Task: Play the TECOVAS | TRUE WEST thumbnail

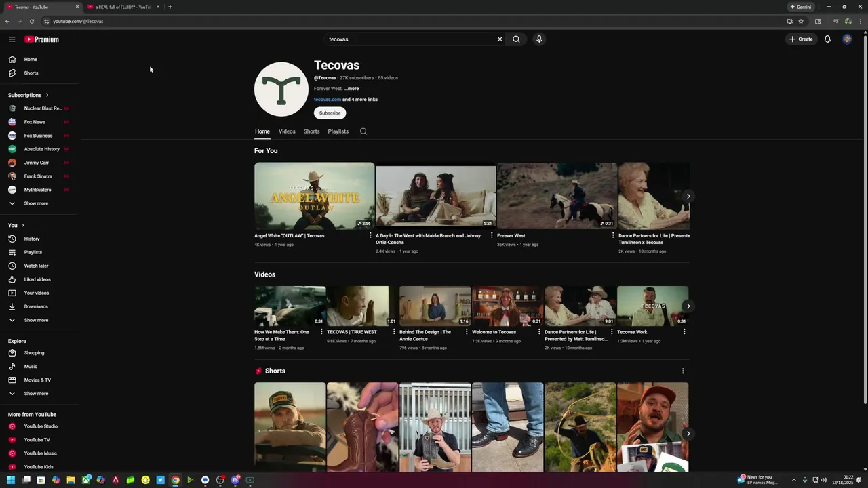Action: pos(362,306)
